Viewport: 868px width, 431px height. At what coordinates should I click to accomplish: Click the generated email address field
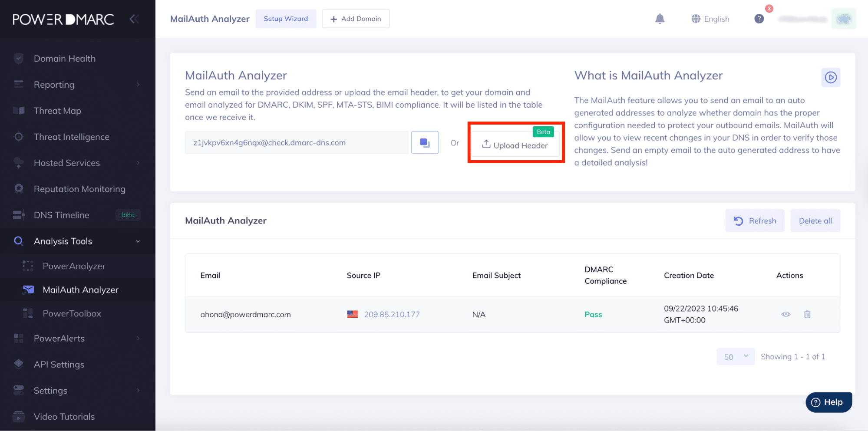(296, 143)
